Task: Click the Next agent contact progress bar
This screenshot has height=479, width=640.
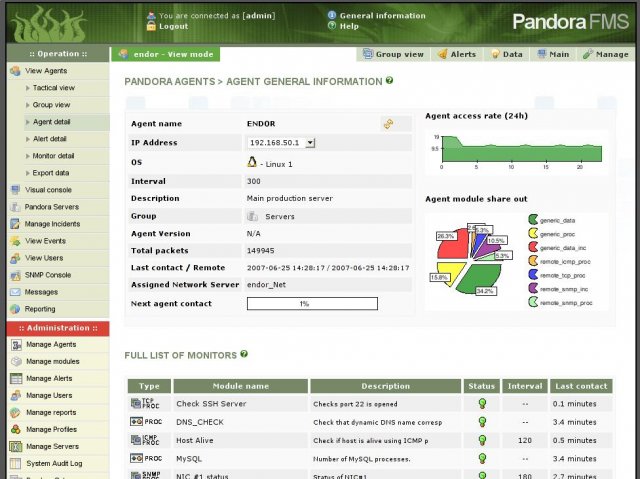Action: pos(312,304)
